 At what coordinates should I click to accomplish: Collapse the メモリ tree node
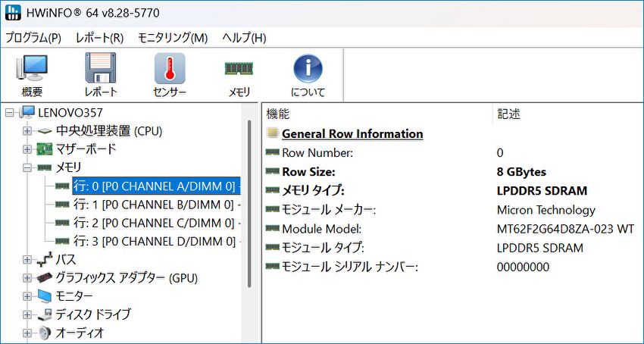pos(27,167)
